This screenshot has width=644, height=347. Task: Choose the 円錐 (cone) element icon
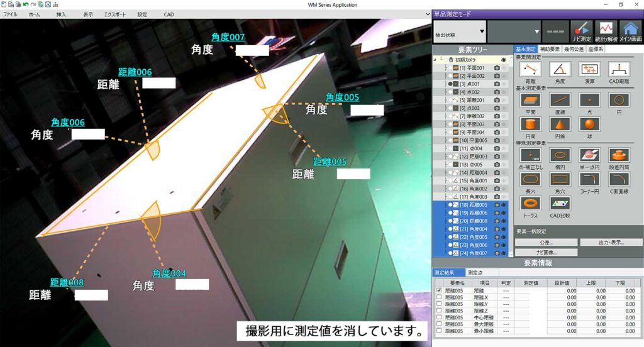coord(559,125)
